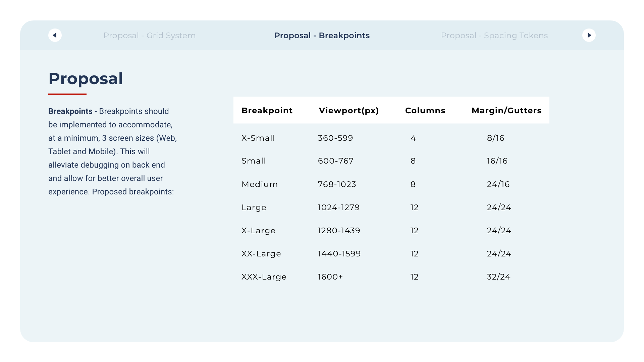Click the Margin/Gutters column header
This screenshot has height=362, width=644.
point(506,111)
